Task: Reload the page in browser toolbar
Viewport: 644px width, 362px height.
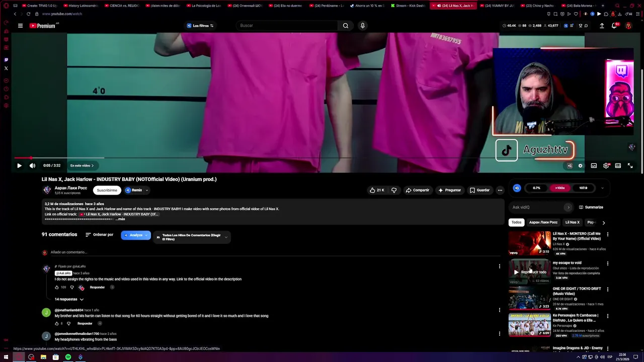Action: pyautogui.click(x=28, y=14)
